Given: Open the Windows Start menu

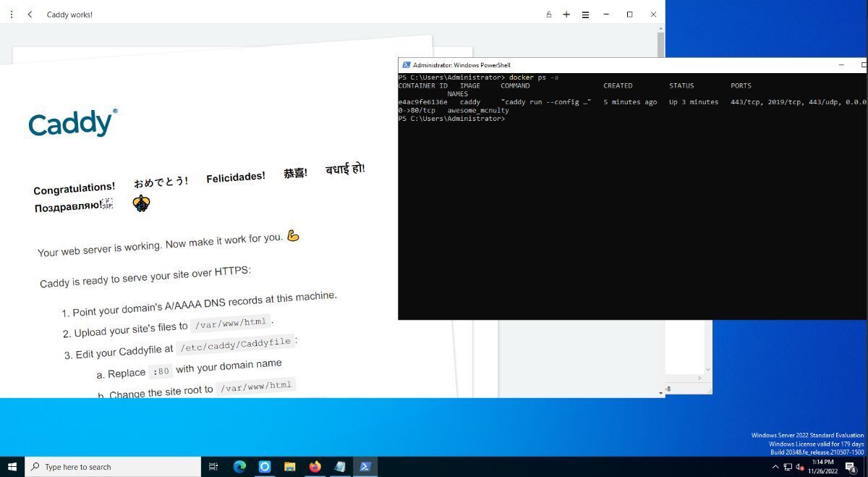Looking at the screenshot, I should click(12, 467).
